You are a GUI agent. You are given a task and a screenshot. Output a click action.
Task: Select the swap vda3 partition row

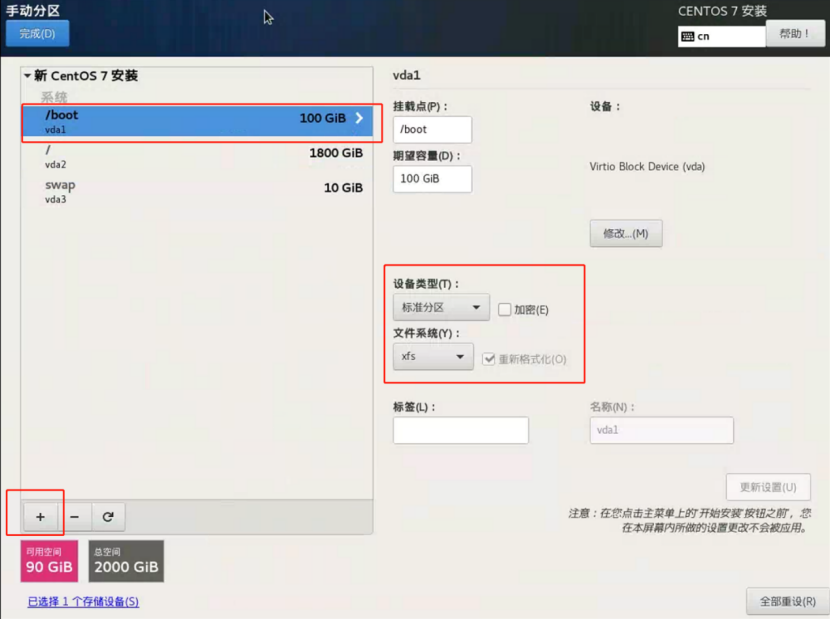click(x=197, y=191)
